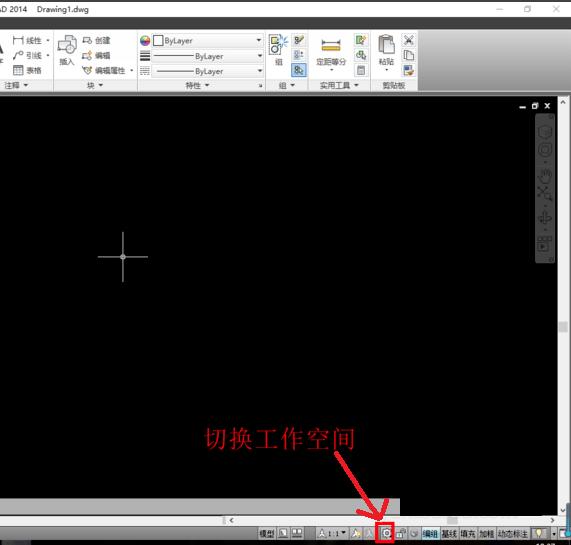
Task: Click the Paste (粘贴) clipboard icon
Action: tap(386, 45)
